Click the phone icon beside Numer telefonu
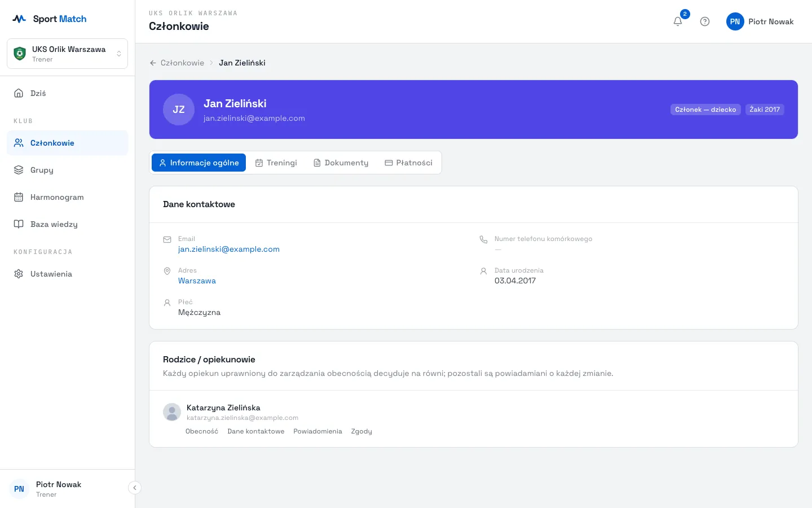The width and height of the screenshot is (812, 508). (x=483, y=239)
